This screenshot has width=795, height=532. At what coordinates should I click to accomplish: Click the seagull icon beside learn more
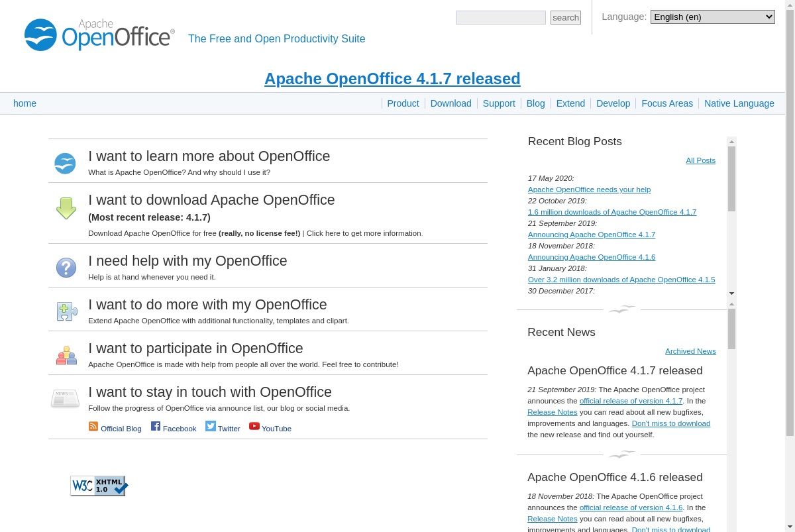click(65, 163)
